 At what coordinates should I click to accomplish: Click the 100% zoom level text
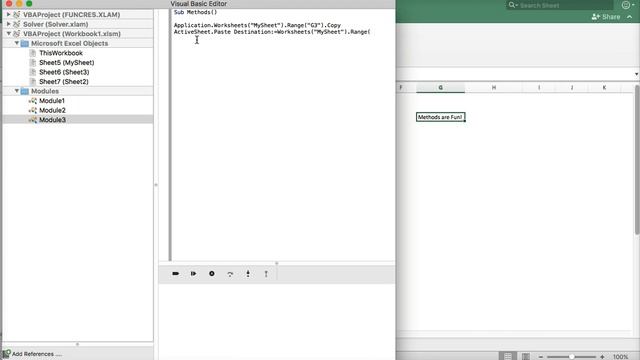(x=620, y=357)
